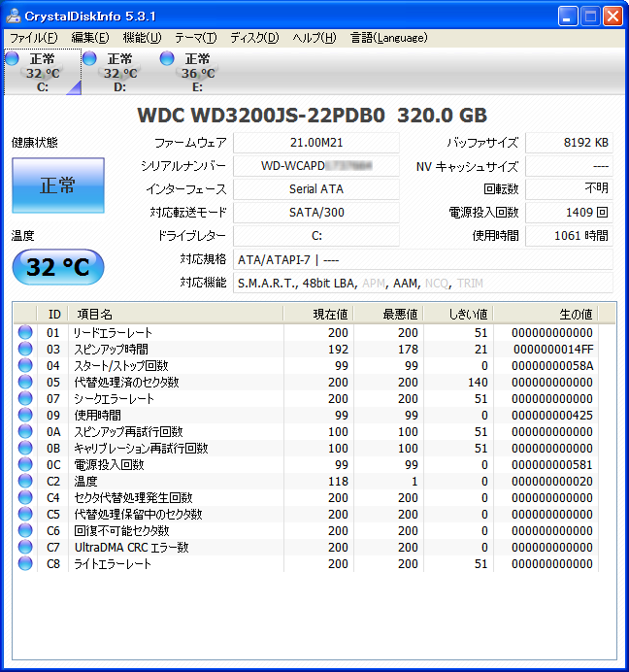Click the drive letter field C:
The height and width of the screenshot is (672, 629).
click(316, 236)
